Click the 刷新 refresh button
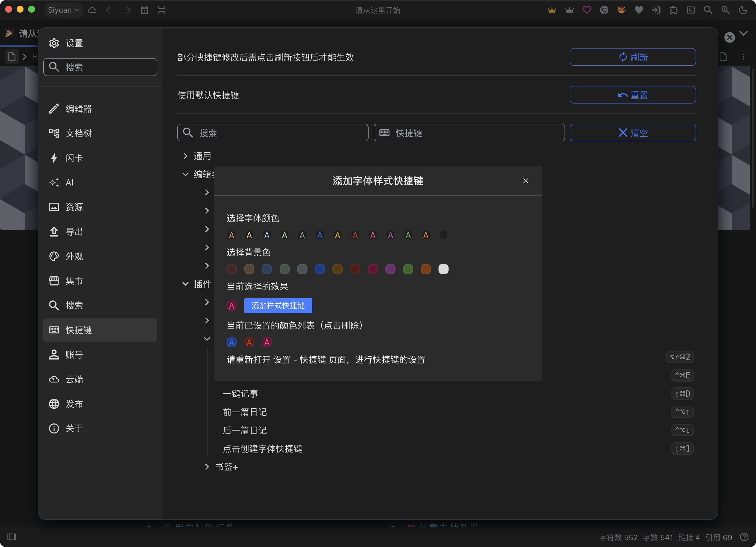The image size is (756, 547). point(632,57)
